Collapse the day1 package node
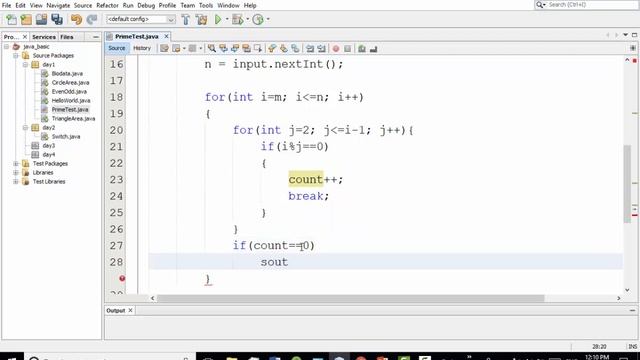This screenshot has height=360, width=640. pyautogui.click(x=25, y=64)
